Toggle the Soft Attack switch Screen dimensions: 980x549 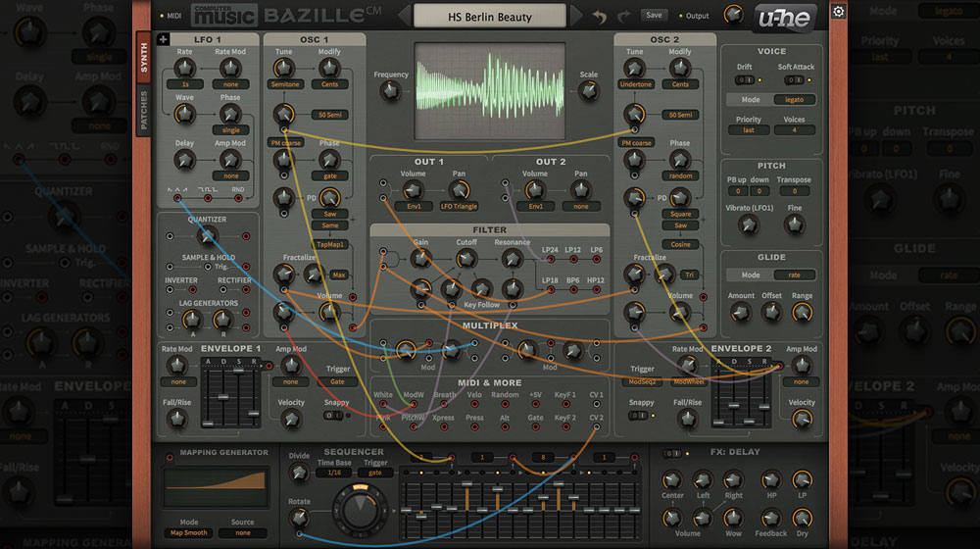point(794,80)
